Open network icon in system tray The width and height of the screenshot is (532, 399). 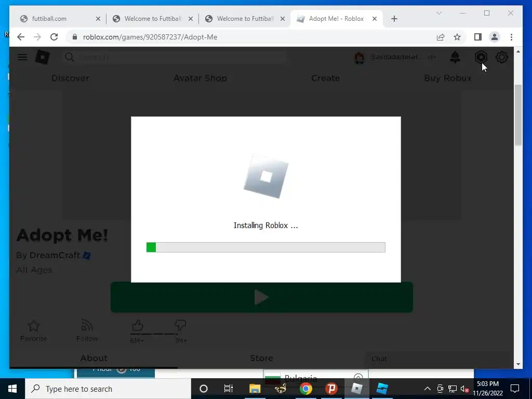pos(453,389)
